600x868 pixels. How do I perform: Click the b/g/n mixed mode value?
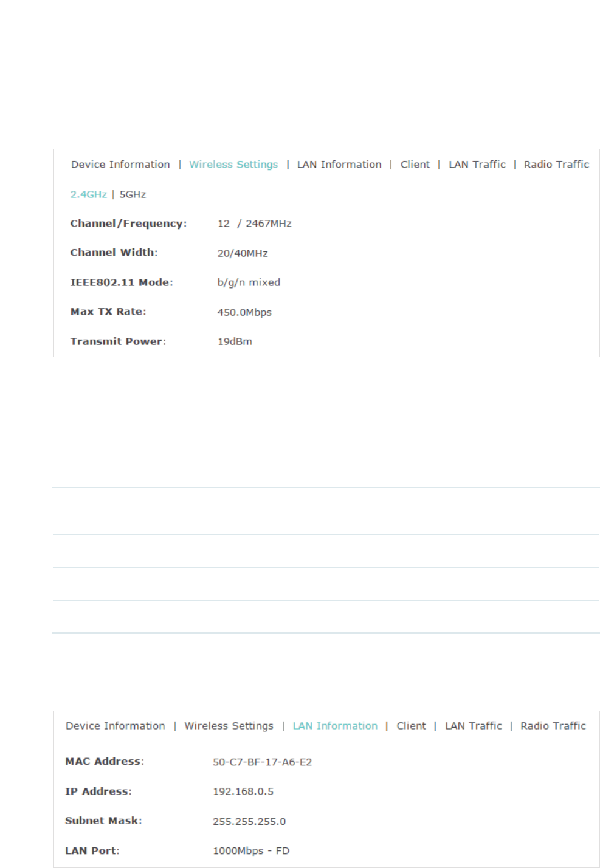249,282
